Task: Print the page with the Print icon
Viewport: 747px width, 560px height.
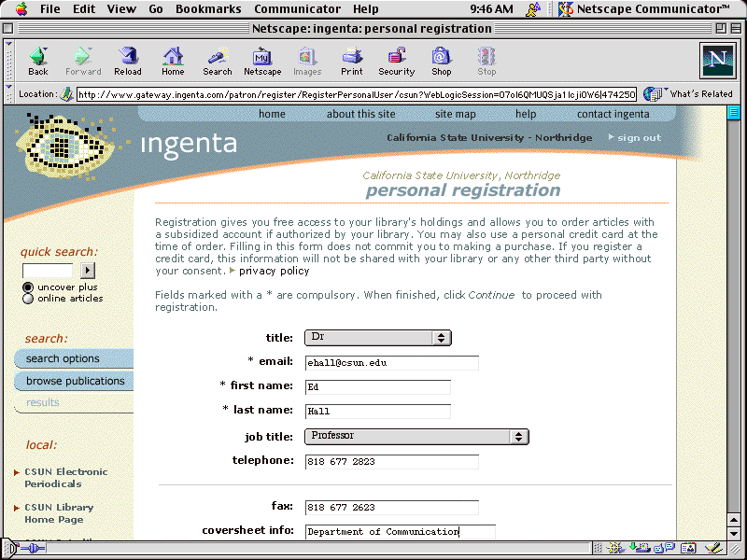Action: 352,62
